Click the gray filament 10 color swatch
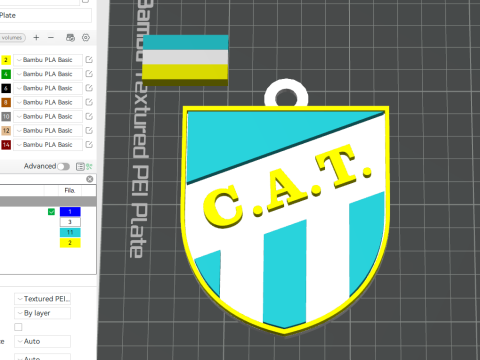The width and height of the screenshot is (480, 360). [6, 117]
